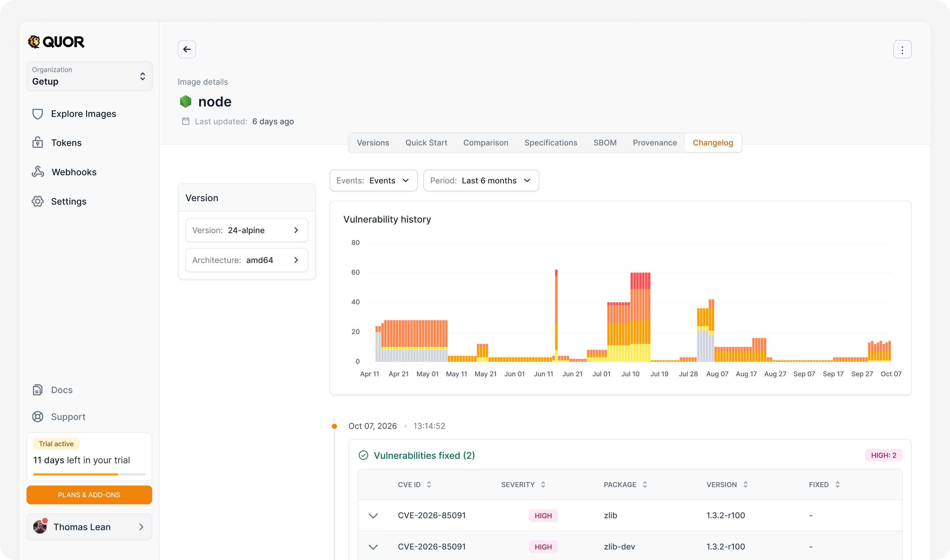
Task: Open the Period Last 6 months dropdown
Action: (481, 181)
